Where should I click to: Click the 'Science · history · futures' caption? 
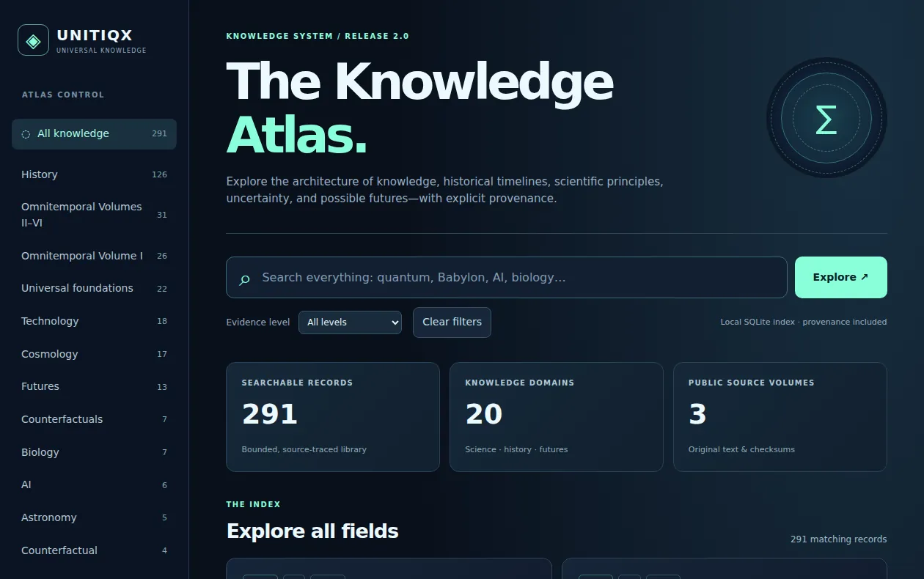(516, 449)
